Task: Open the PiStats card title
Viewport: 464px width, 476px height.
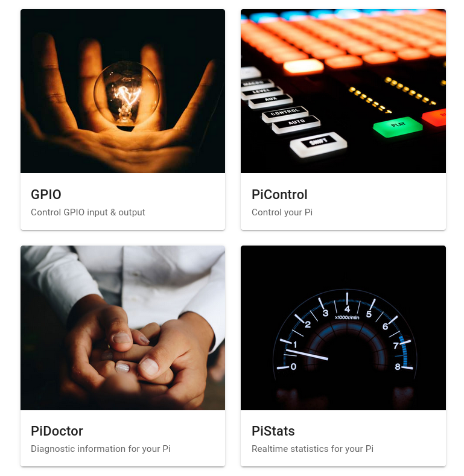Action: point(273,431)
